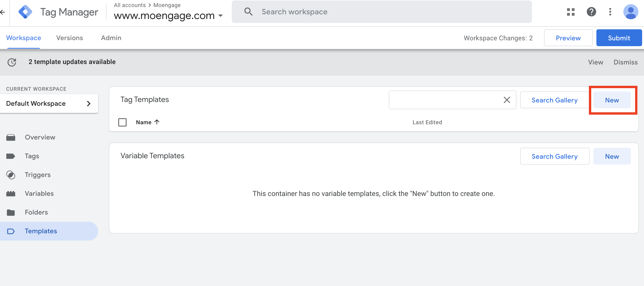Click the '2 template updates available' text
Image resolution: width=644 pixels, height=286 pixels.
tap(72, 62)
